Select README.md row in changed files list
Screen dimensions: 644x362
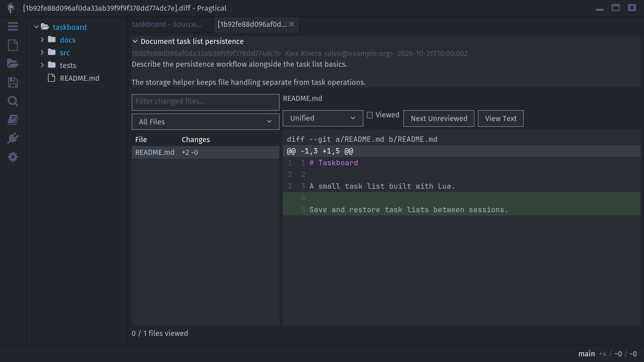coord(205,153)
